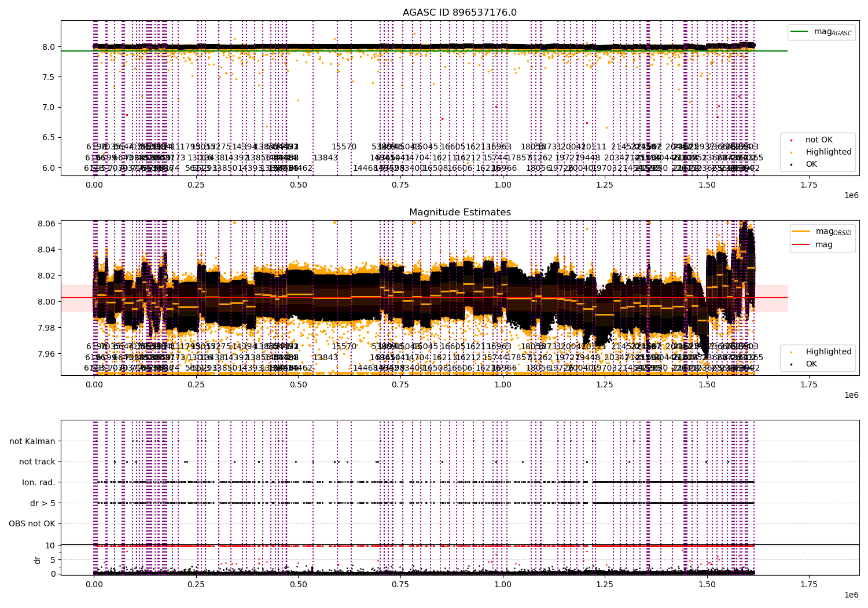Click the "6.0" y tick in top plot
The image size is (868, 608).
point(49,168)
